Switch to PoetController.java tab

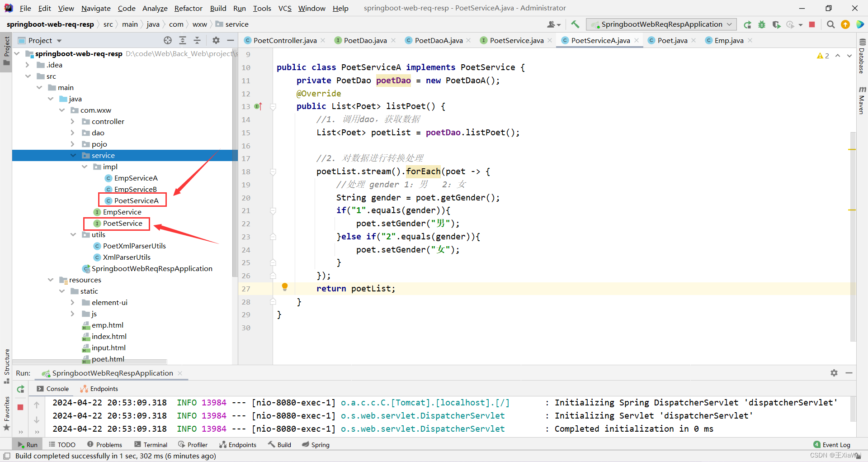(x=285, y=40)
